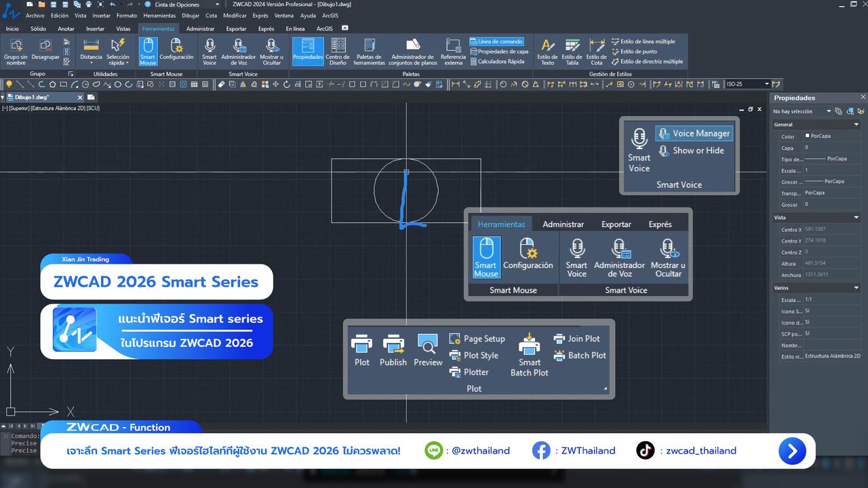
Task: Click Calculadora Rápida button
Action: pyautogui.click(x=497, y=62)
